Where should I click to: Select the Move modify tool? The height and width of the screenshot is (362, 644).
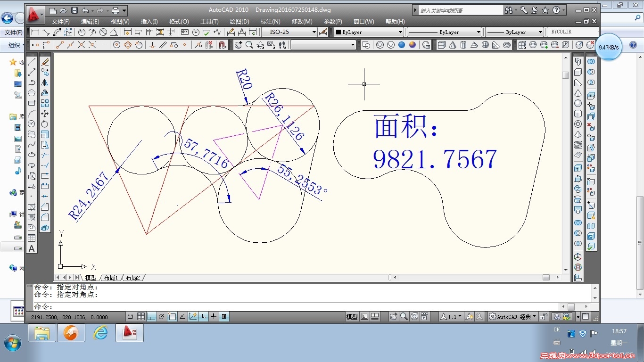click(45, 114)
